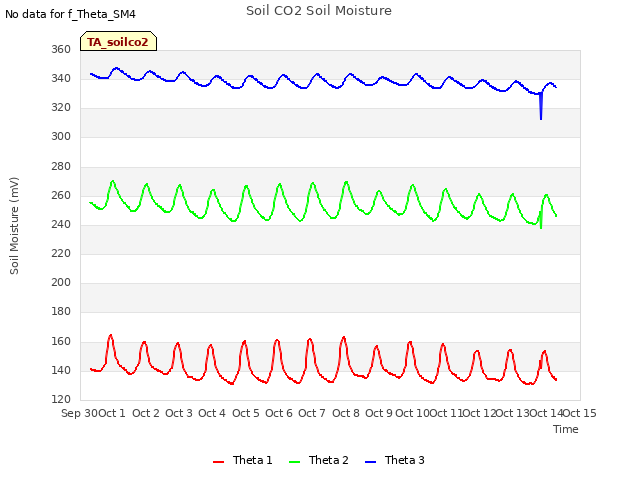The image size is (640, 480).
Task: Click the Oct 7 x-axis date label
Action: pyautogui.click(x=312, y=413)
